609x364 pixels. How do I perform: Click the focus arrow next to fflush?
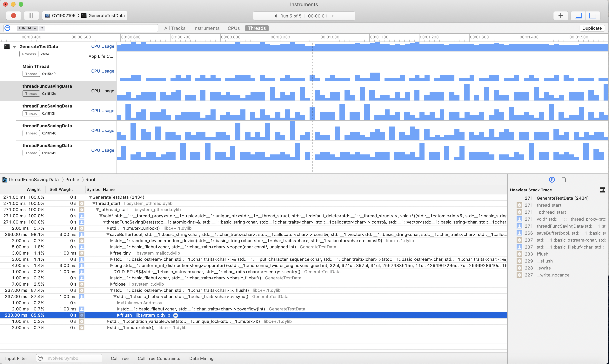(x=176, y=315)
